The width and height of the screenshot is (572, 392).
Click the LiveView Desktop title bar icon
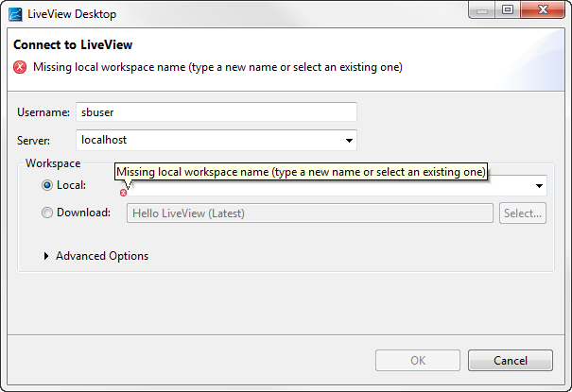15,11
